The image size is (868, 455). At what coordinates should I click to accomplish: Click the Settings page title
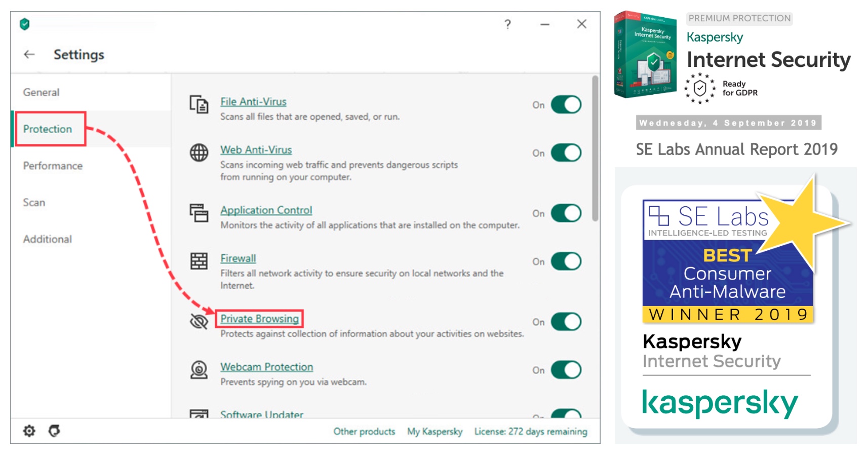(79, 54)
